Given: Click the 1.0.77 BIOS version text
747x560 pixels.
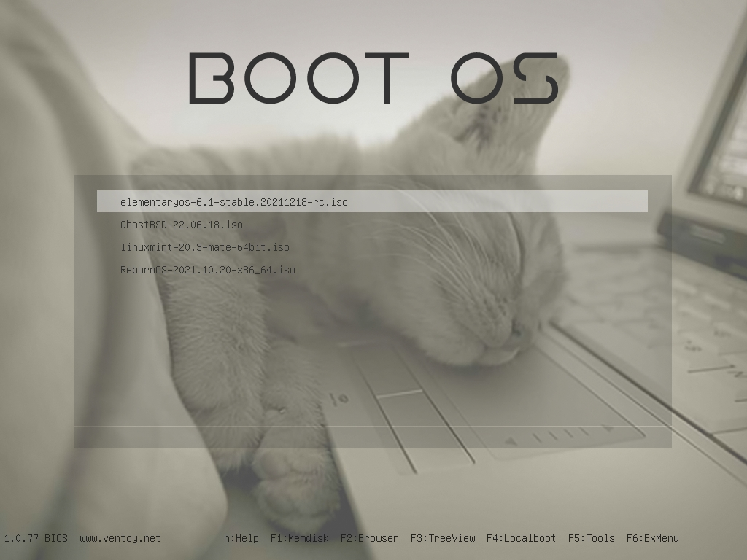Looking at the screenshot, I should 36,538.
